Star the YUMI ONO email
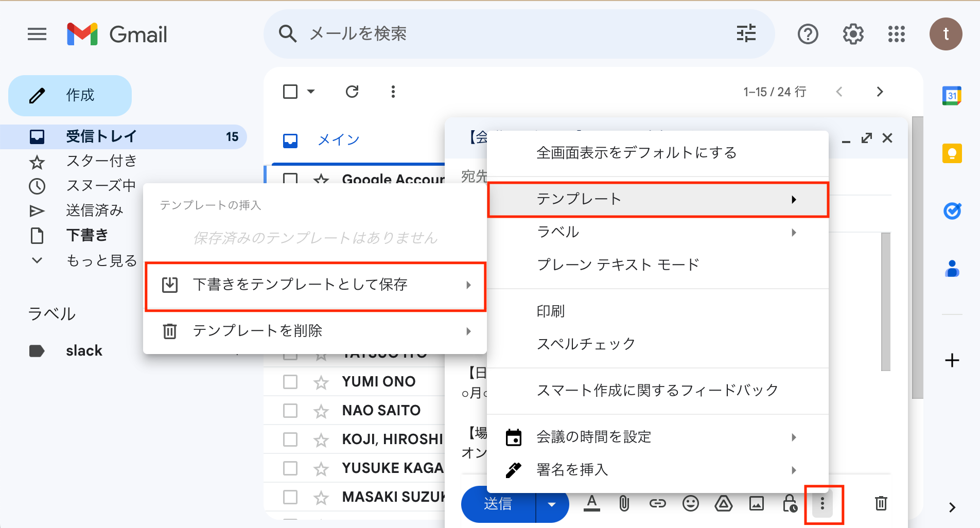 (321, 382)
